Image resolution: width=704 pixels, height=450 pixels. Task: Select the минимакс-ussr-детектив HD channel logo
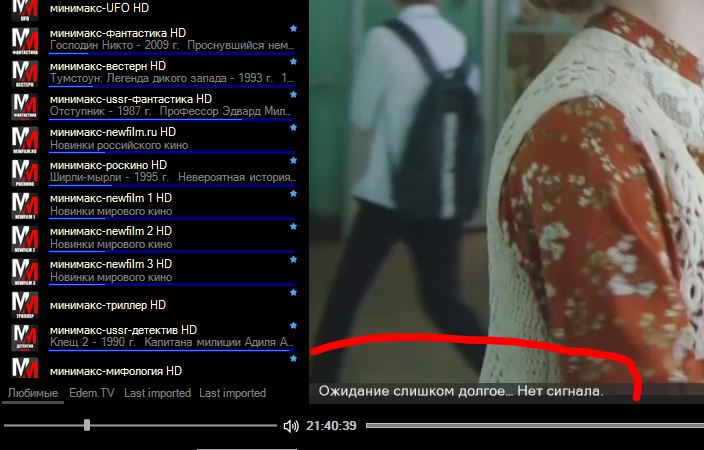coord(25,338)
